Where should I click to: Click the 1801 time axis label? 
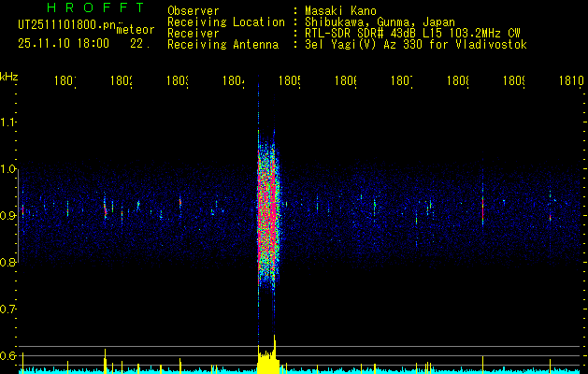[x=65, y=80]
